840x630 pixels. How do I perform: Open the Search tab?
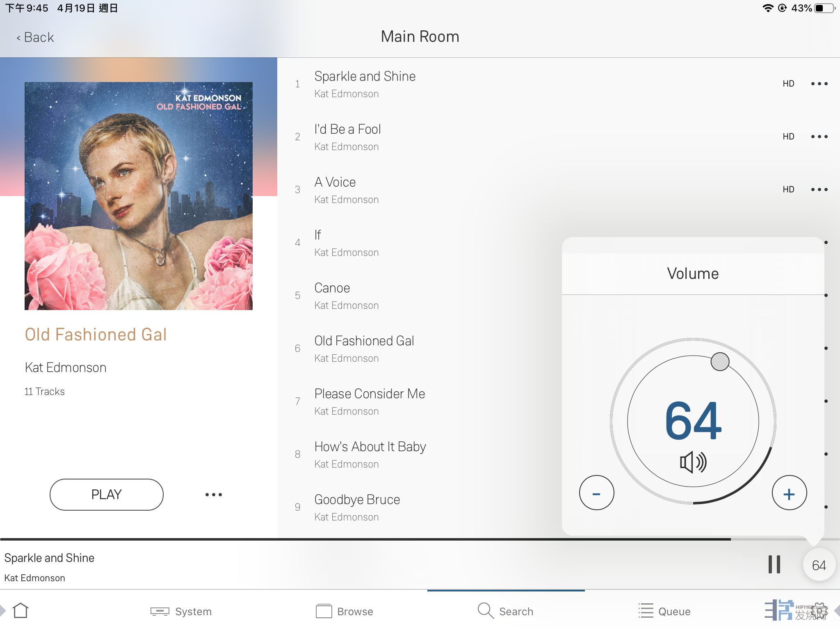coord(506,611)
